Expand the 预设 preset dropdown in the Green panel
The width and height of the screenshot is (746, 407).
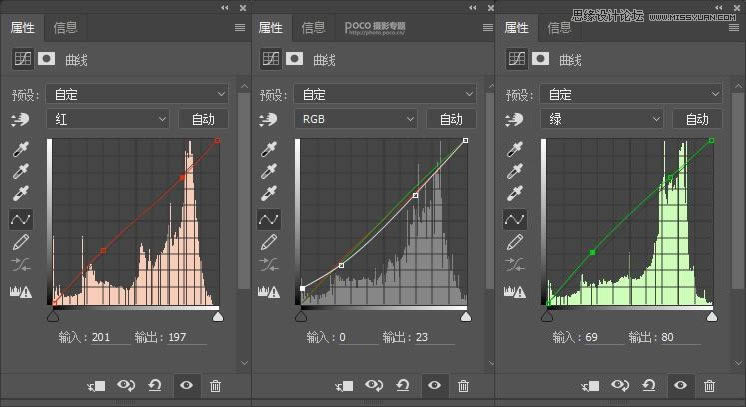[x=630, y=94]
